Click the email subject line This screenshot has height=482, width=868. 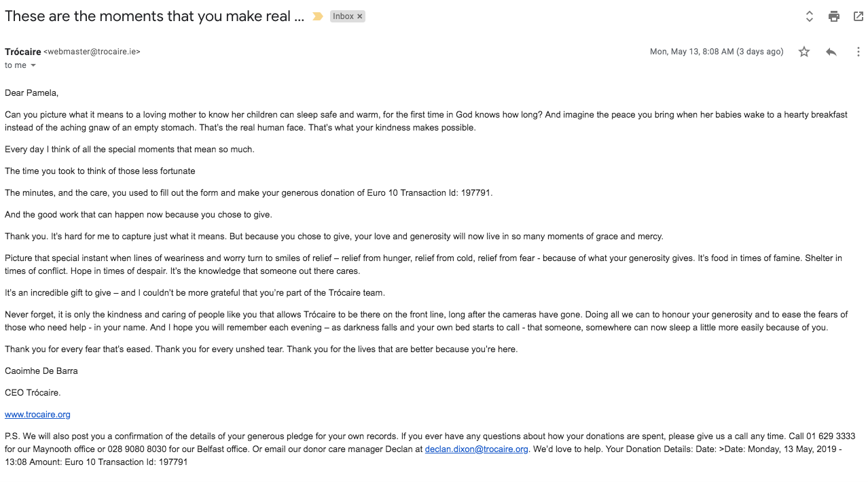pos(154,16)
